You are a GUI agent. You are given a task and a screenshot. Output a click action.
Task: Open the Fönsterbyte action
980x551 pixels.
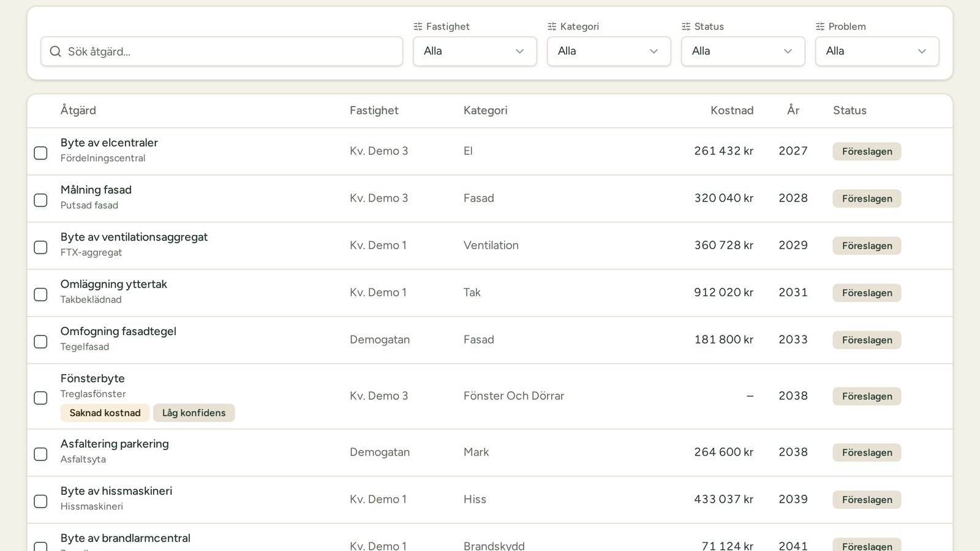coord(92,378)
